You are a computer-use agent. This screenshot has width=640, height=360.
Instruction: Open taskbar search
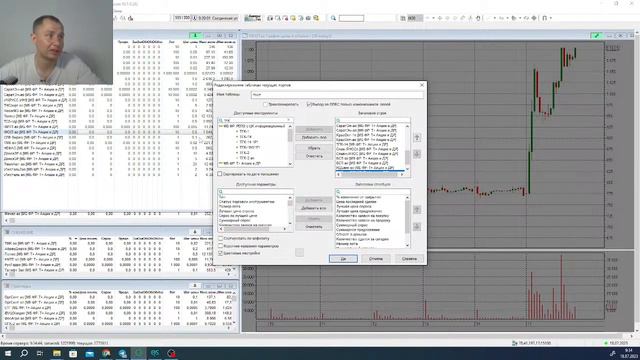(24, 353)
